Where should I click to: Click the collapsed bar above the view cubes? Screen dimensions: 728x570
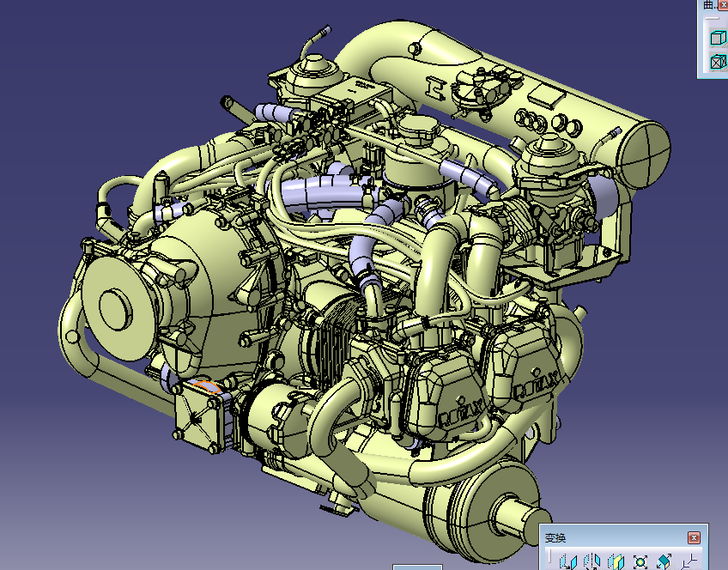click(712, 18)
